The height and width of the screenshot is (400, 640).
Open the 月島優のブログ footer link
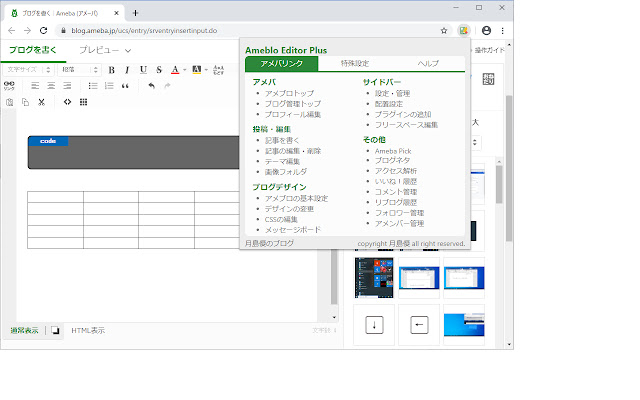click(x=269, y=243)
